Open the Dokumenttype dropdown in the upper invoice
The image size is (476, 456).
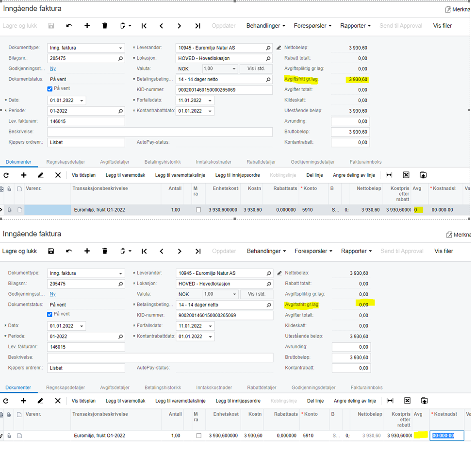120,48
